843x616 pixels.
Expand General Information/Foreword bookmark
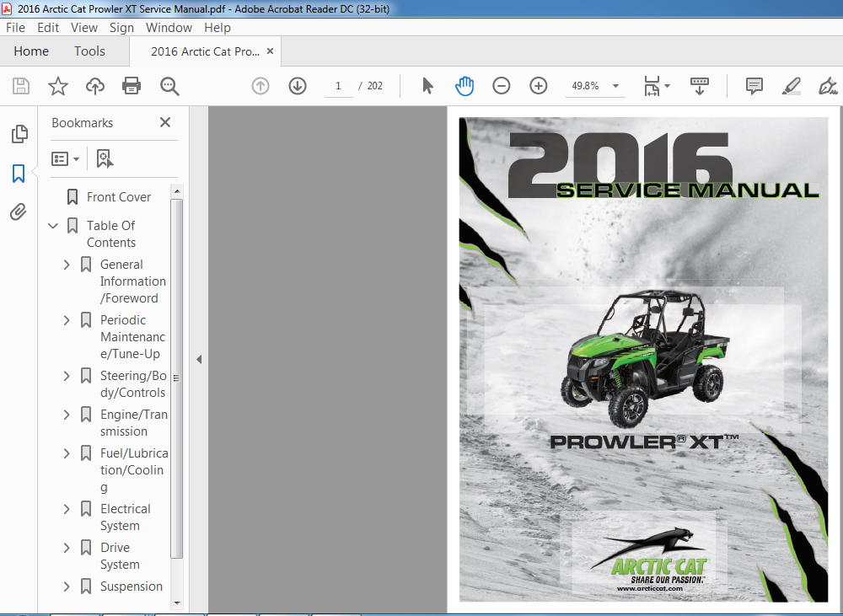[67, 265]
